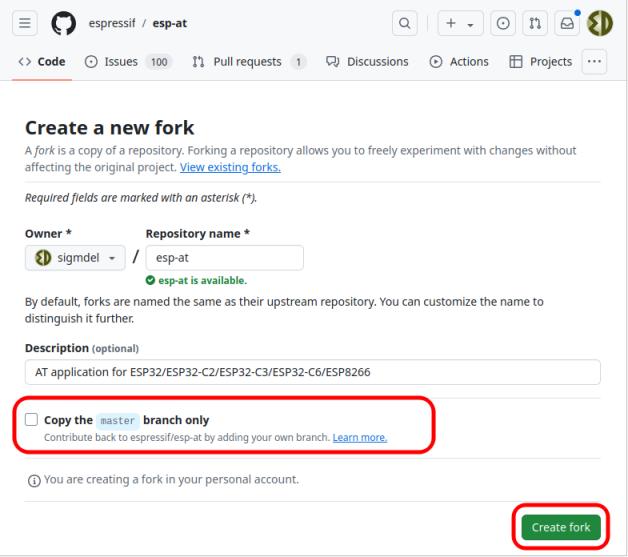Open the search magnifier icon

click(x=407, y=23)
